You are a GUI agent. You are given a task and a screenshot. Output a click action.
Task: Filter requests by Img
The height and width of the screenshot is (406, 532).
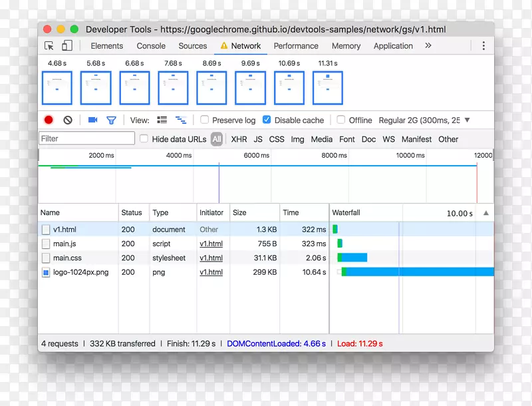click(297, 139)
